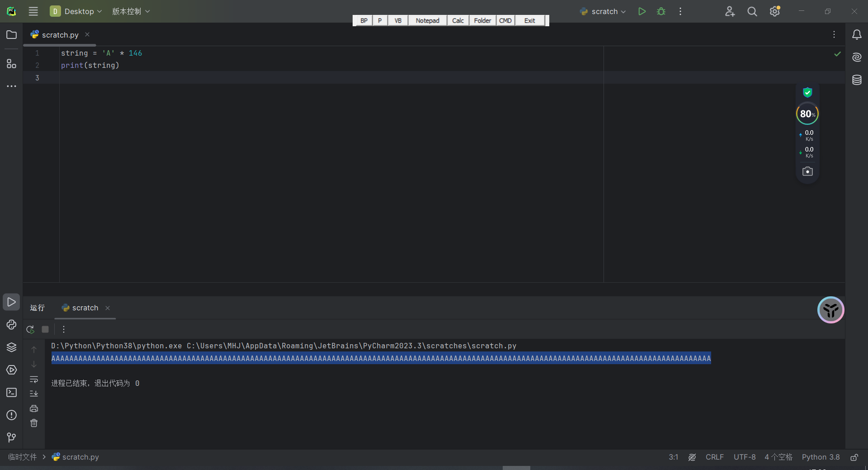Open the 版本控制 dropdown menu
This screenshot has width=868, height=470.
coord(131,11)
